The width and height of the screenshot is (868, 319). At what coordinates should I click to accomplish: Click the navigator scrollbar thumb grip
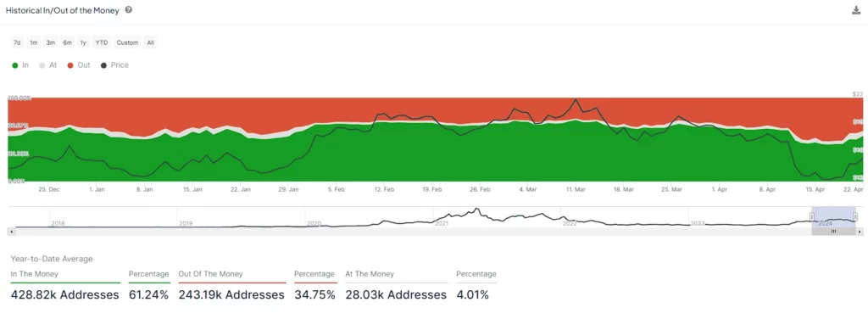pyautogui.click(x=834, y=232)
